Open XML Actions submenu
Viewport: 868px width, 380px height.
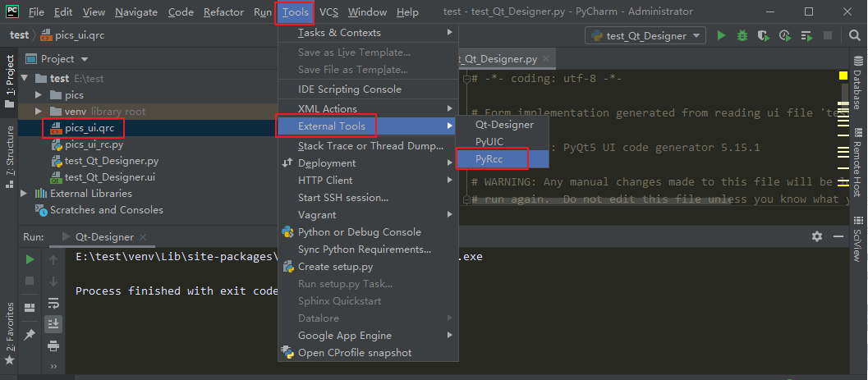pyautogui.click(x=368, y=109)
